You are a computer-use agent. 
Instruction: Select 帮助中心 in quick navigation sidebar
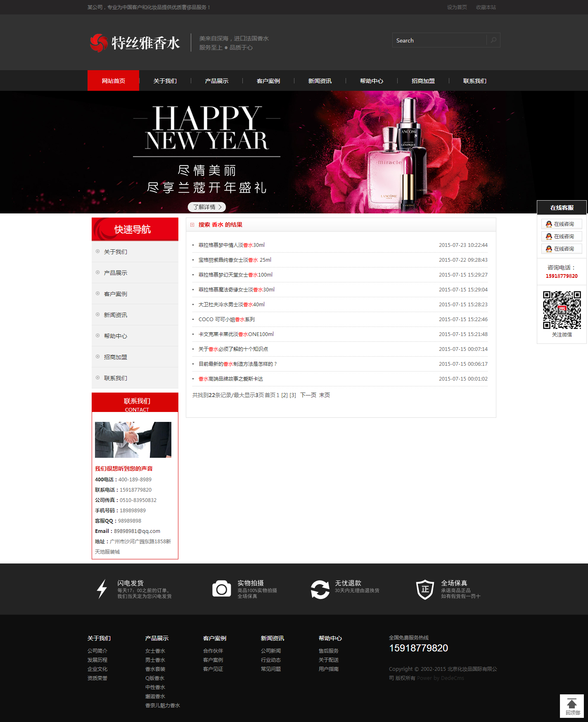pos(135,336)
